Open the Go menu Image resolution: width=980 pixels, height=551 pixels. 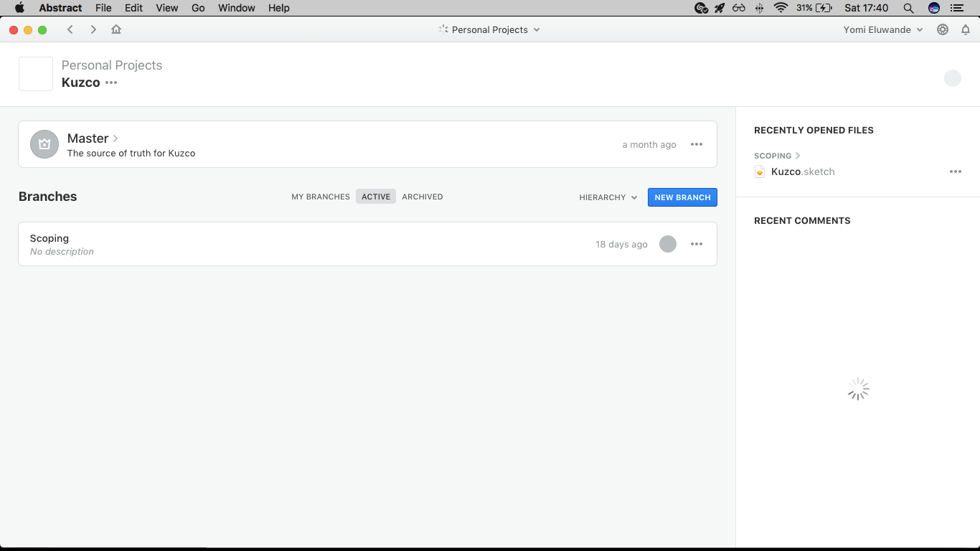coord(198,8)
